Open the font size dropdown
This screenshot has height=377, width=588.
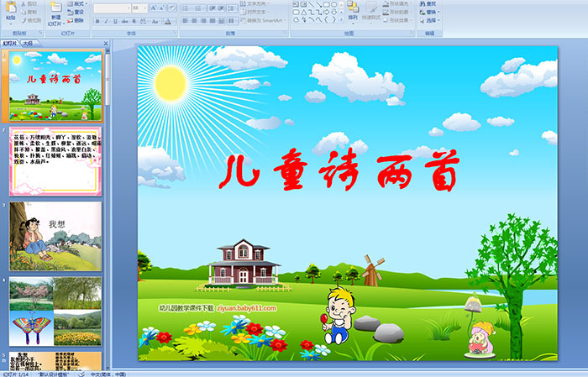coord(139,8)
